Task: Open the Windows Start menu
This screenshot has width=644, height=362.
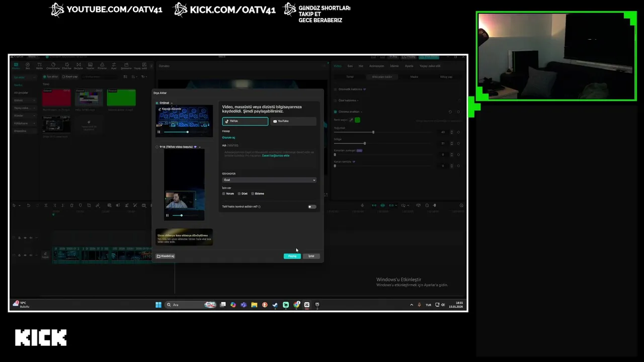Action: click(158, 305)
